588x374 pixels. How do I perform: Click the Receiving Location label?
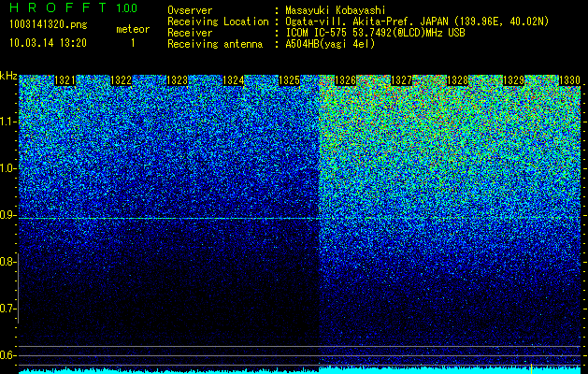(218, 22)
